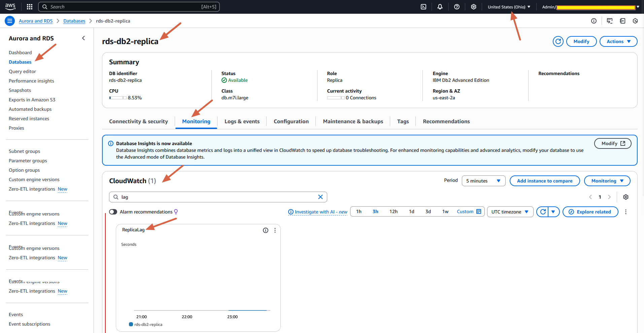Open Performance insights in the sidebar
Image resolution: width=644 pixels, height=333 pixels.
tap(31, 81)
